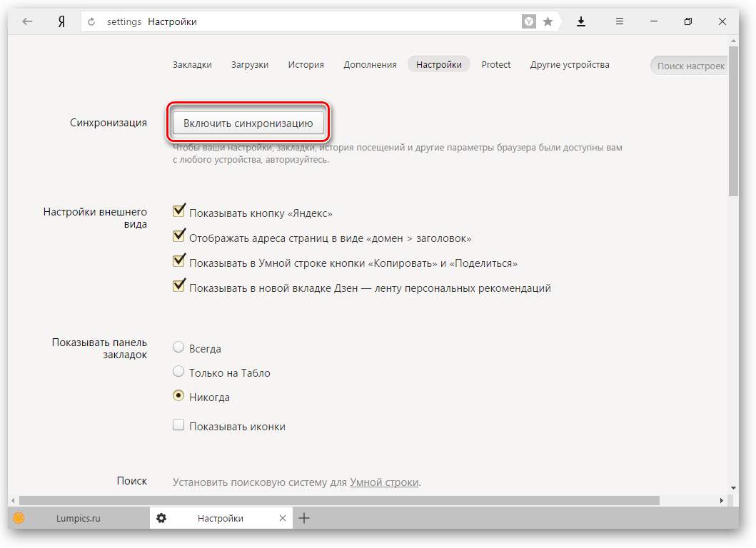
Task: Uncheck «Показывать кнопку Яндекс» checkbox
Action: (x=179, y=211)
